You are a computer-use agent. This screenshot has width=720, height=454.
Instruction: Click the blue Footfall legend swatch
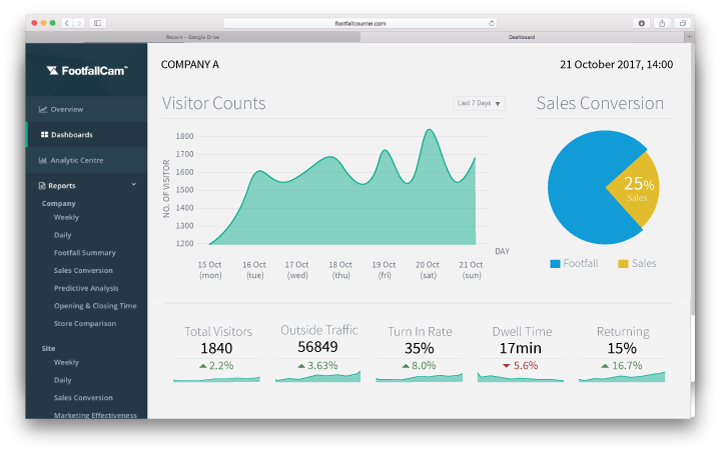pyautogui.click(x=555, y=264)
